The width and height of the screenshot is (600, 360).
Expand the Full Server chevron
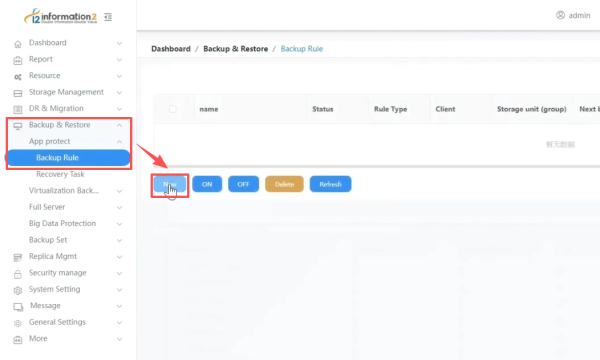(x=119, y=207)
